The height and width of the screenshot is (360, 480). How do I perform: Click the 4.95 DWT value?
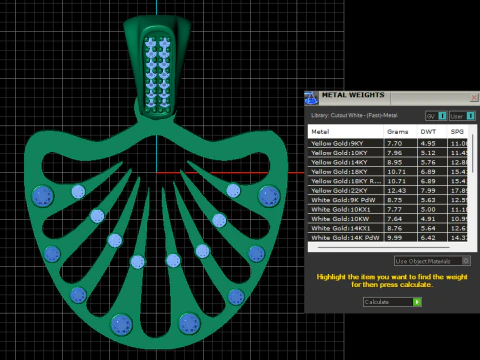(x=428, y=143)
